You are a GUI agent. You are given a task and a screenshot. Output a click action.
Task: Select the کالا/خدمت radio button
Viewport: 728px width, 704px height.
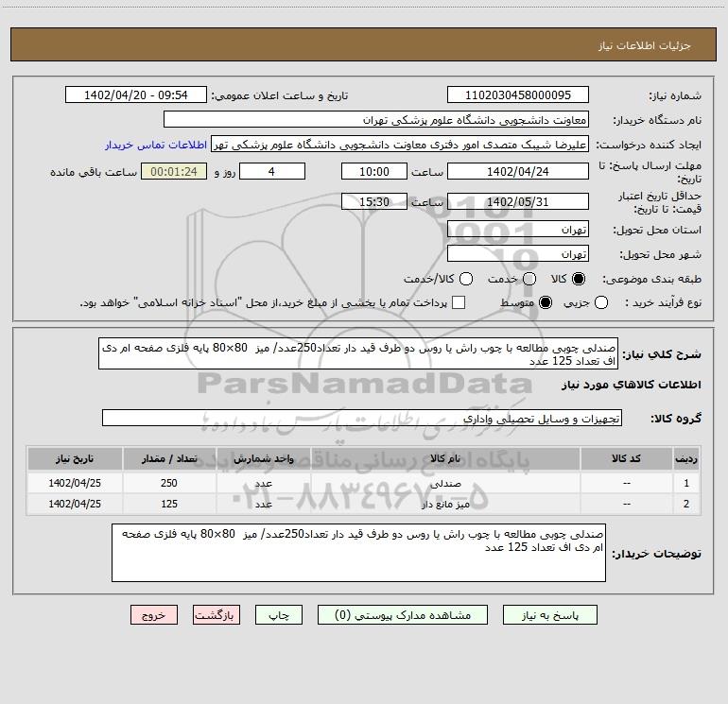466,279
